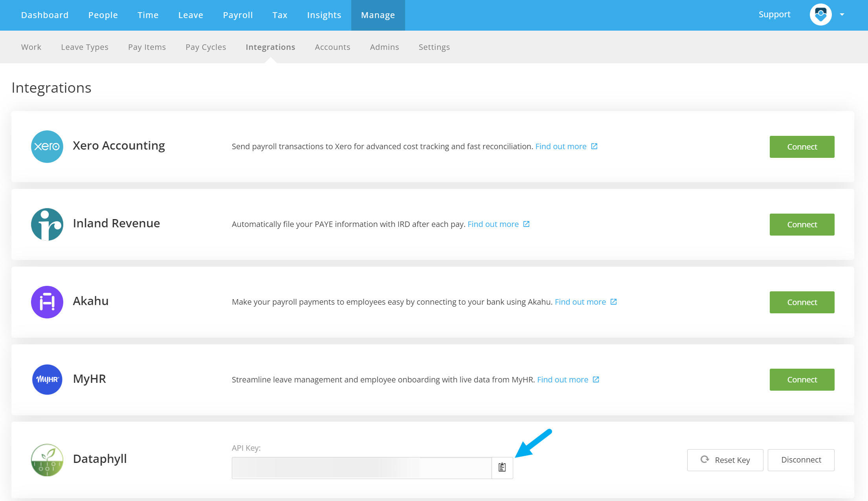Screen dimensions: 868x501
Task: Open the Admins tab
Action: click(x=384, y=47)
